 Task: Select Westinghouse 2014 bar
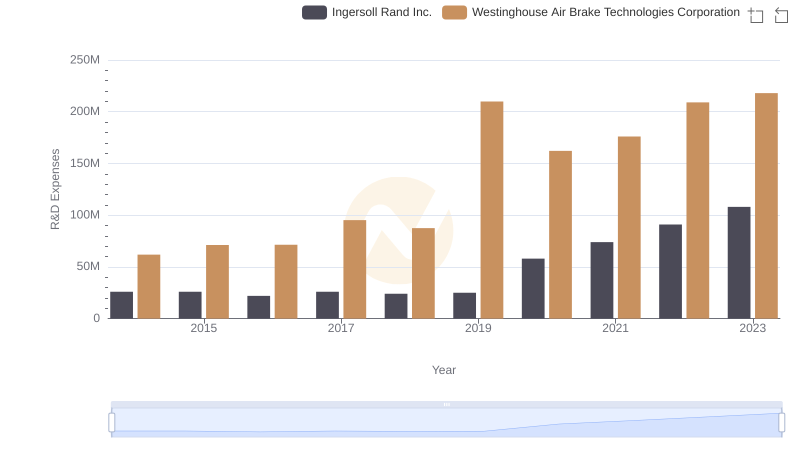tap(148, 287)
